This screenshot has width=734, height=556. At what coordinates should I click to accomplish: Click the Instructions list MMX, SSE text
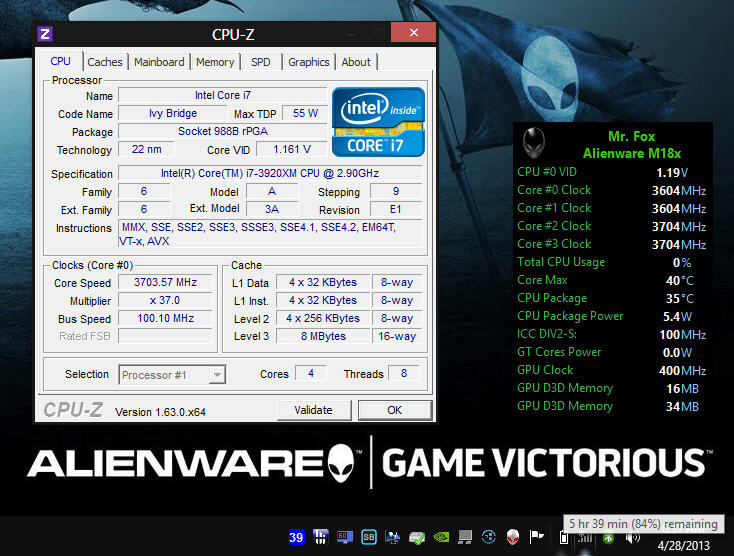[270, 234]
